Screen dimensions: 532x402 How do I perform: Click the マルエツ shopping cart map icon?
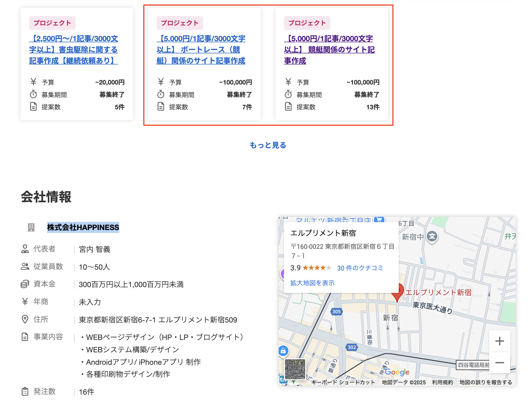379,219
